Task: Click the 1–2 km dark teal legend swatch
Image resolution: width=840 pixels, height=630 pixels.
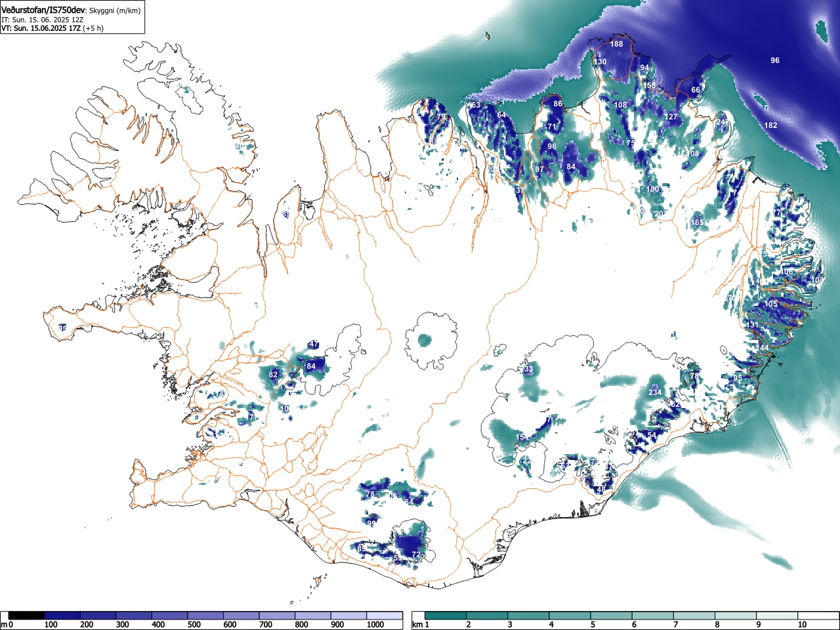Action: 446,616
